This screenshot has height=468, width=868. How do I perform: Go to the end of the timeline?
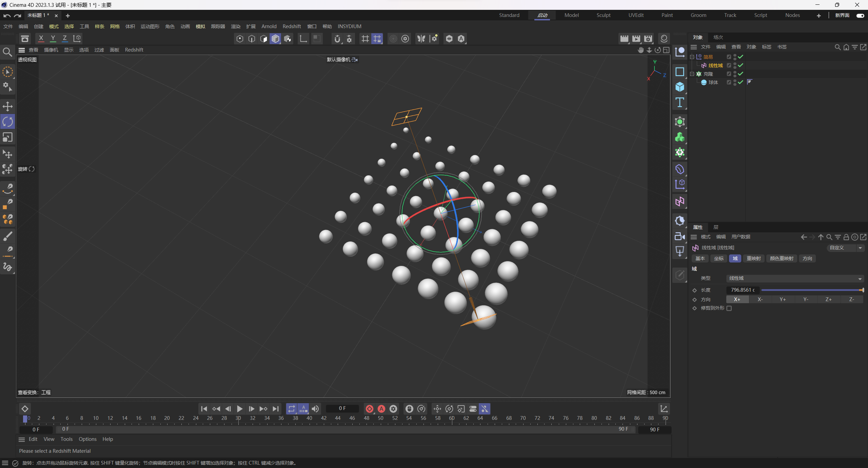point(276,409)
